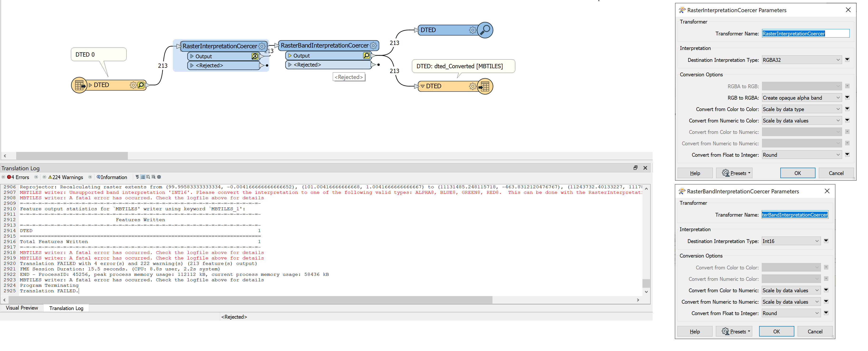Viewport: 868px width, 351px height.
Task: Close the RasterBandInterpretationCoercer Parameters window
Action: tap(827, 191)
